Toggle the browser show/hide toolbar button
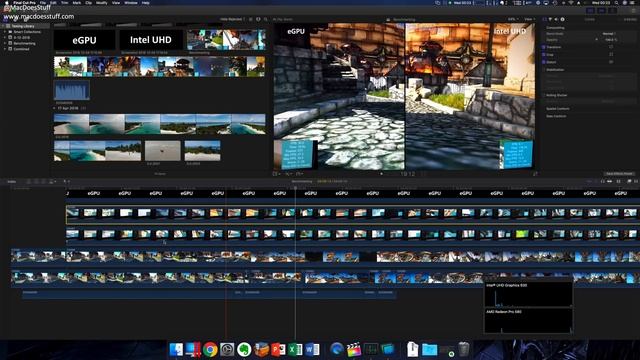Screen dimensions: 640x360 (590, 11)
